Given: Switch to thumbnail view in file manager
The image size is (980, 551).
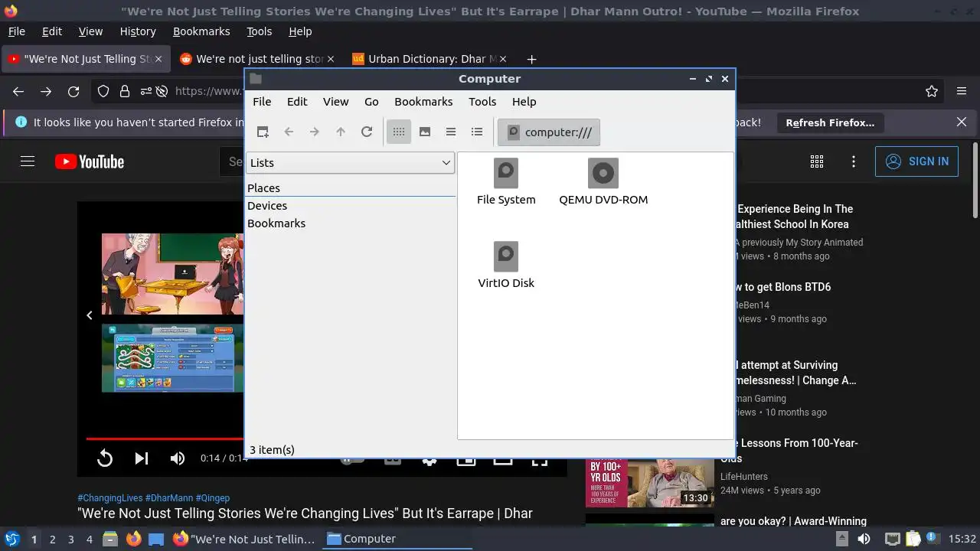Looking at the screenshot, I should (x=425, y=132).
